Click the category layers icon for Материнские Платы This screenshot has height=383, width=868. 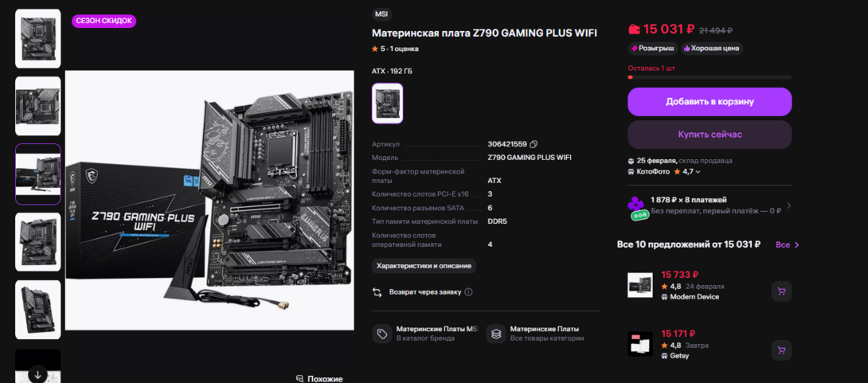tap(496, 334)
